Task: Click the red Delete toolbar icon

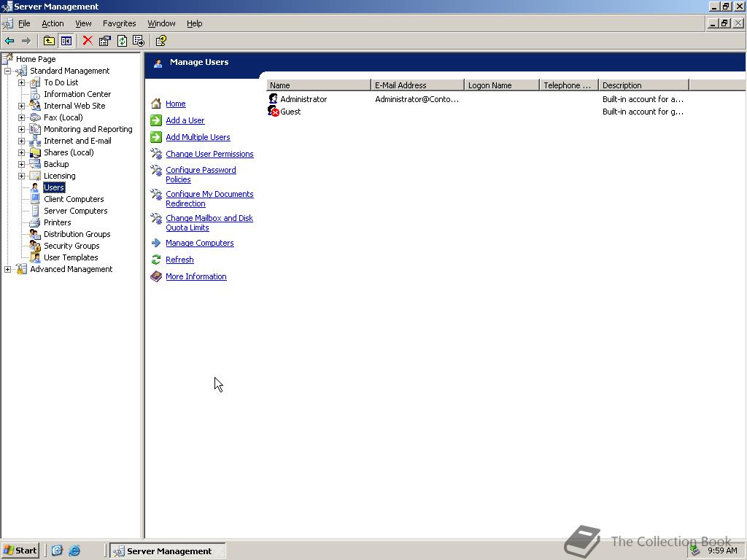Action: (88, 41)
